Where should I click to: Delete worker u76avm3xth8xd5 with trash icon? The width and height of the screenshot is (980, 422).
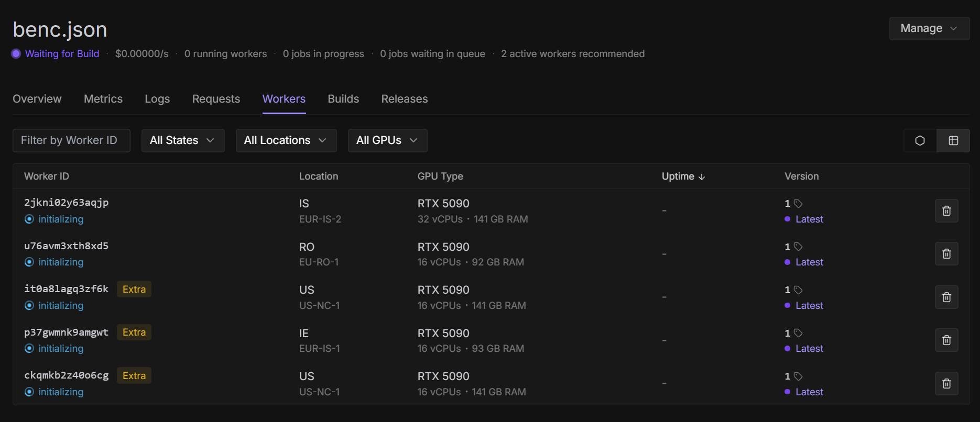click(946, 254)
